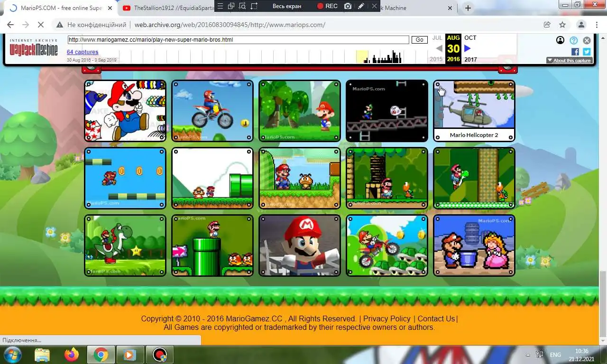The height and width of the screenshot is (364, 607).
Task: Open the Wayback Machine user account icon
Action: pos(561,40)
